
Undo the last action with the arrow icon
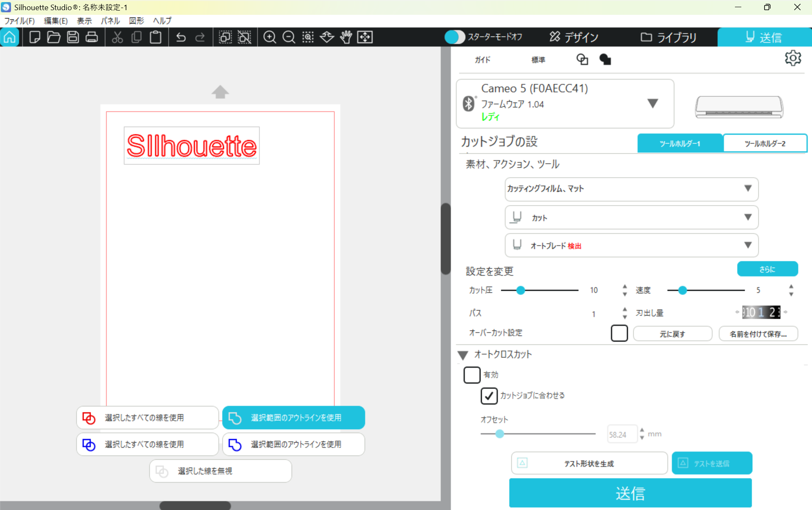[181, 37]
